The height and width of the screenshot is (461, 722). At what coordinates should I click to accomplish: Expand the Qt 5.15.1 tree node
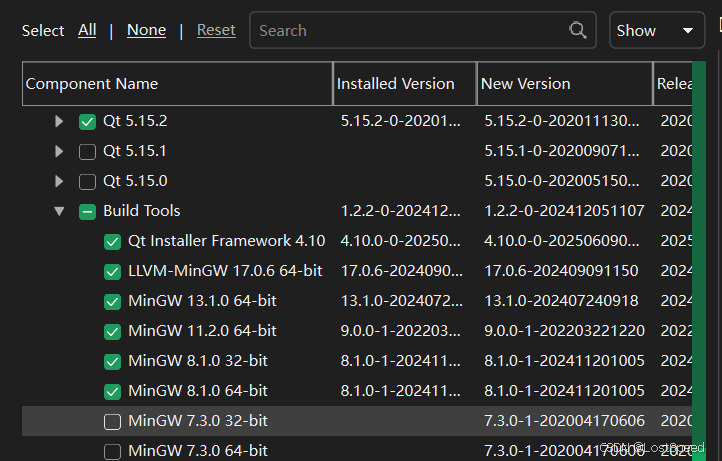(x=59, y=151)
